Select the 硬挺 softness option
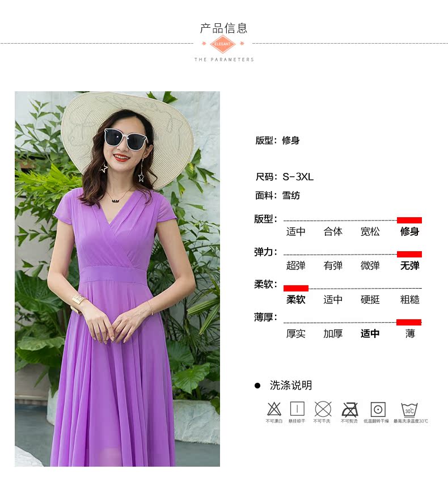Viewport: 448px width, 482px height. coord(370,299)
